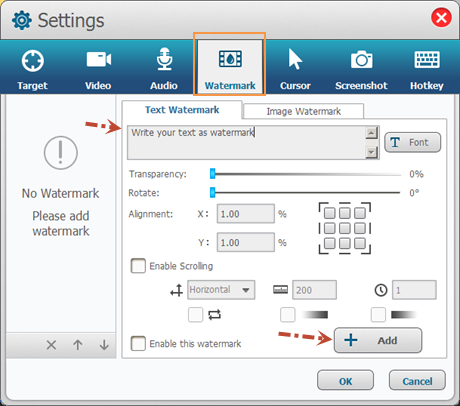The height and width of the screenshot is (406, 460).
Task: Click text box scroll down arrow
Action: click(x=371, y=152)
